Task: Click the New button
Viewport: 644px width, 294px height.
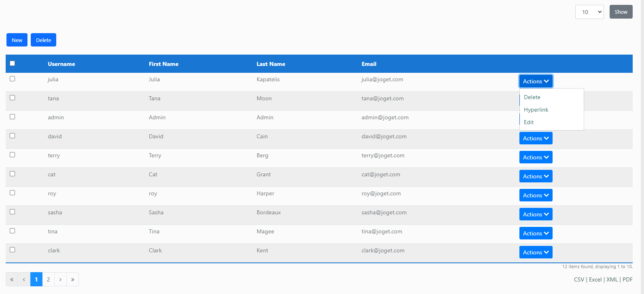Action: tap(17, 40)
